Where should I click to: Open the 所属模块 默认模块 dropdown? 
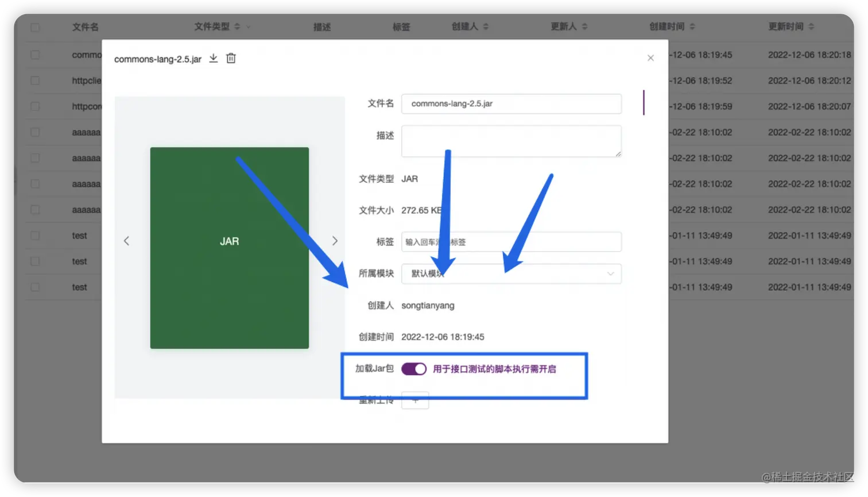point(511,274)
